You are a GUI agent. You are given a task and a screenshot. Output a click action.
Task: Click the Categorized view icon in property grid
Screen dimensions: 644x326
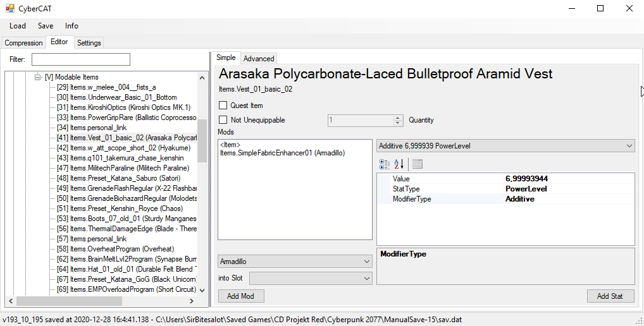[385, 164]
